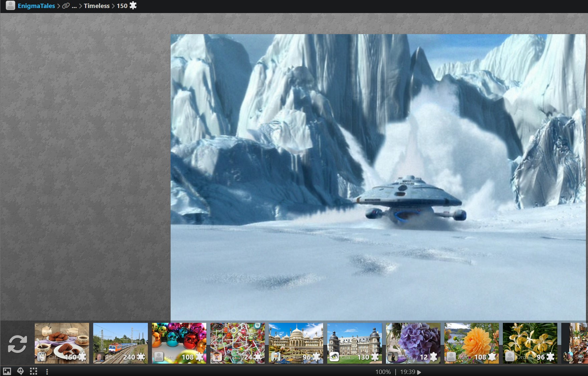Click the 19:39 timer readout
The image size is (588, 376).
coord(408,372)
